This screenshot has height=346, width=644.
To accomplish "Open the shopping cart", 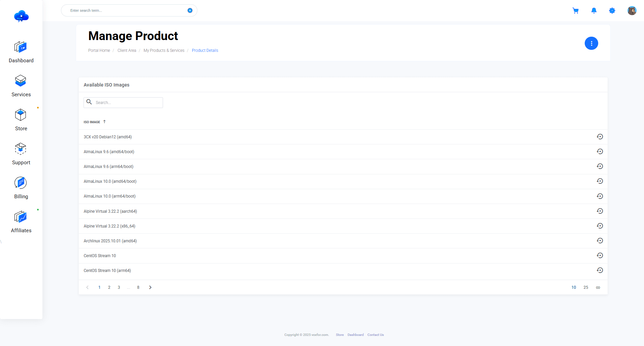I will (x=576, y=10).
